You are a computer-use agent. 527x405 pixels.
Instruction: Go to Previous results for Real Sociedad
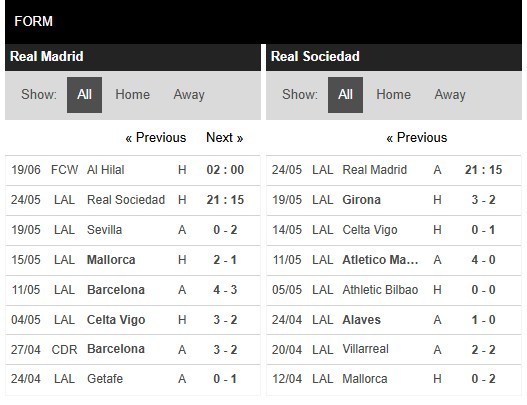[416, 137]
